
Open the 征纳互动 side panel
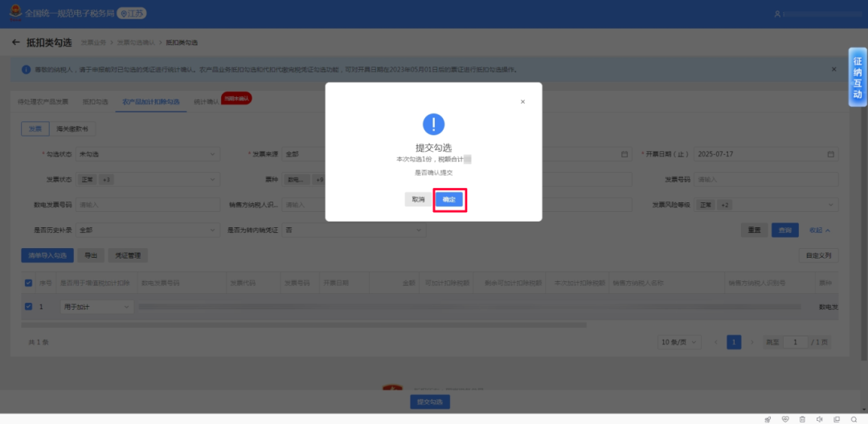pos(858,77)
